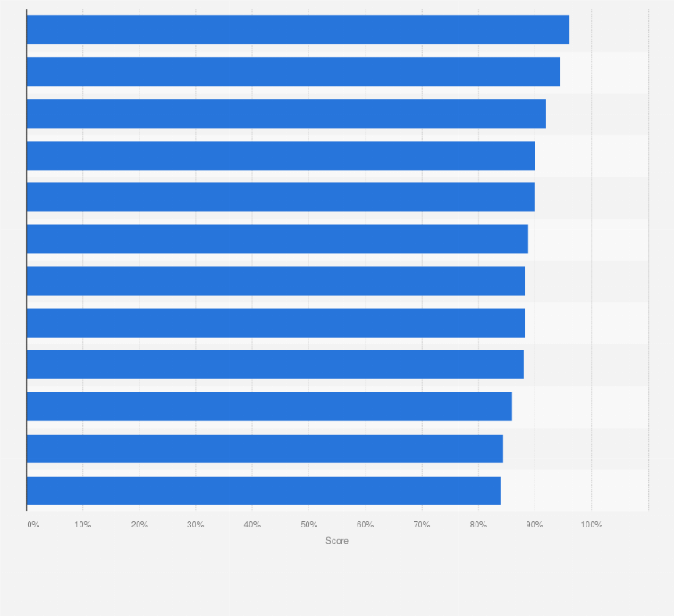Click the ninth bar from the top
This screenshot has height=616, width=674.
(274, 364)
